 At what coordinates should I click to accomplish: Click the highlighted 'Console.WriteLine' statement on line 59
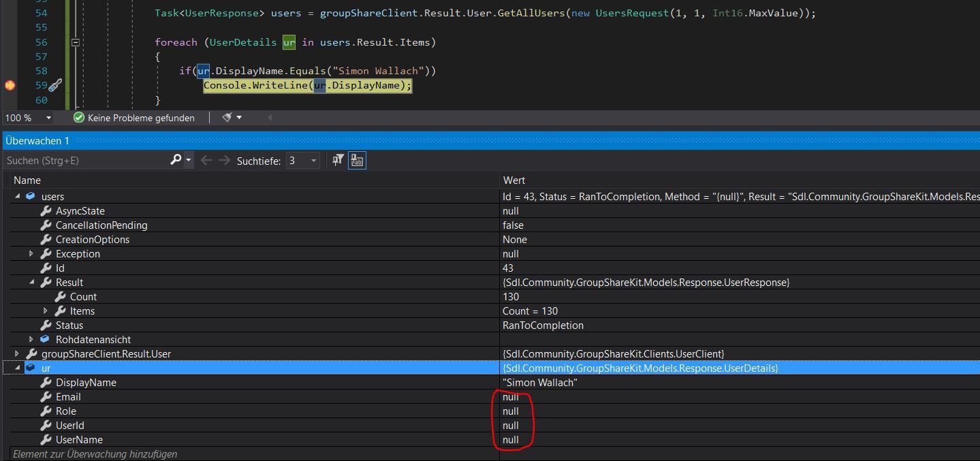[x=308, y=85]
